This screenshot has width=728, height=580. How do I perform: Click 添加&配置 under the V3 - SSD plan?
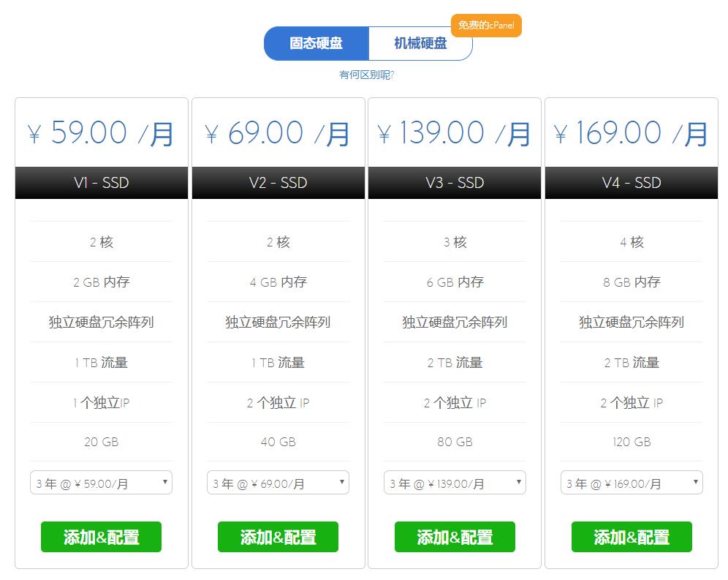point(455,537)
